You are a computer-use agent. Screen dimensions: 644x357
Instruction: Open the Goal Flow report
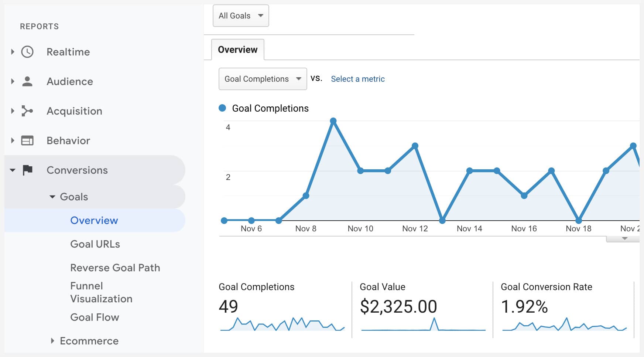(x=95, y=317)
